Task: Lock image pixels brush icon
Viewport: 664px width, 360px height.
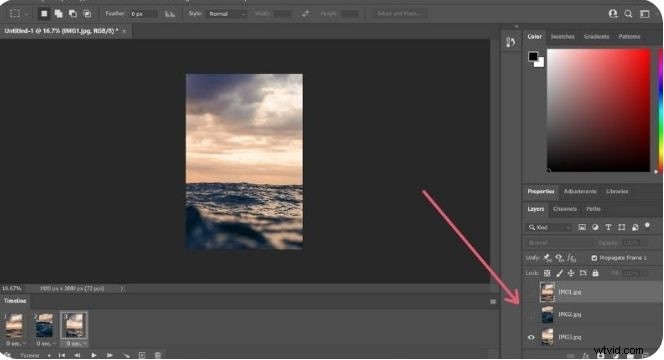Action: pyautogui.click(x=559, y=273)
